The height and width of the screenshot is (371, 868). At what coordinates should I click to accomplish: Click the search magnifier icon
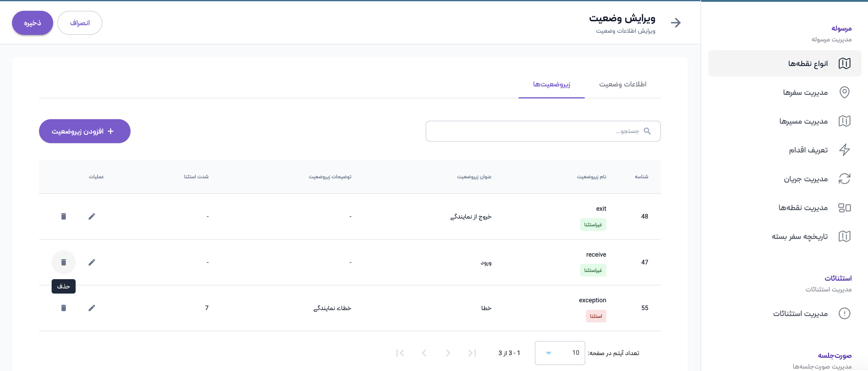pyautogui.click(x=647, y=131)
